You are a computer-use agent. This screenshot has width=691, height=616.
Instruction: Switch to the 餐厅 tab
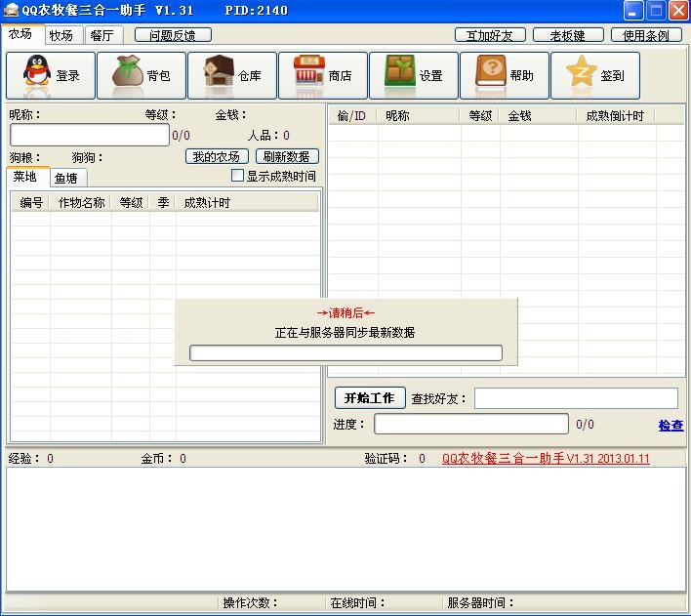(x=102, y=35)
